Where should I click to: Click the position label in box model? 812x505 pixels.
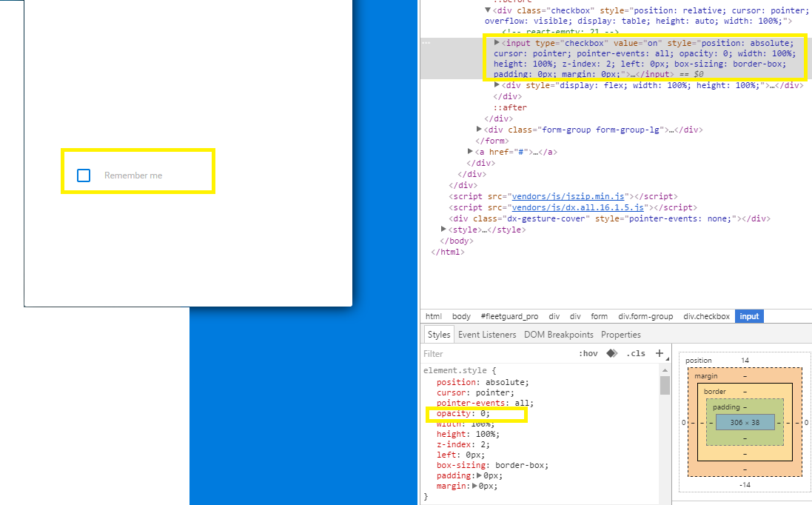699,361
